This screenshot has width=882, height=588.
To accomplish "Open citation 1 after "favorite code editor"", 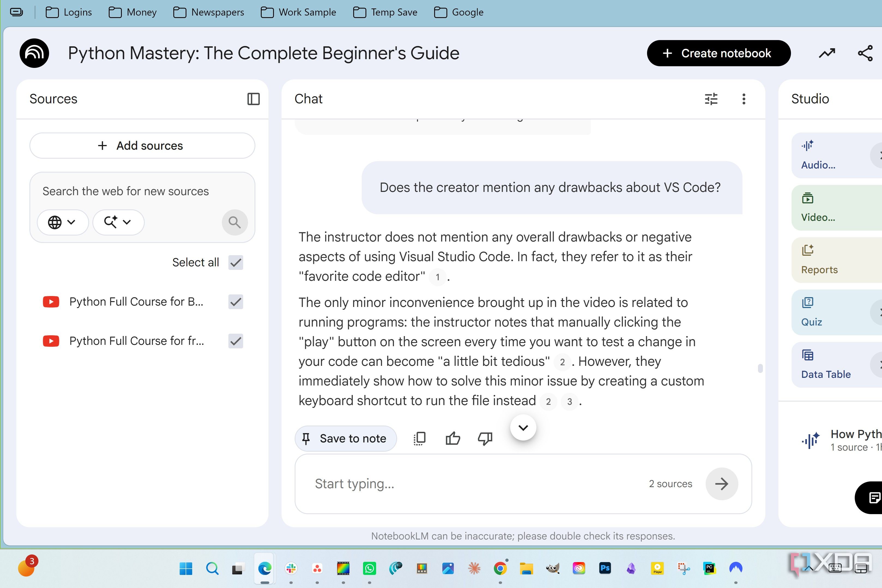I will pyautogui.click(x=437, y=277).
